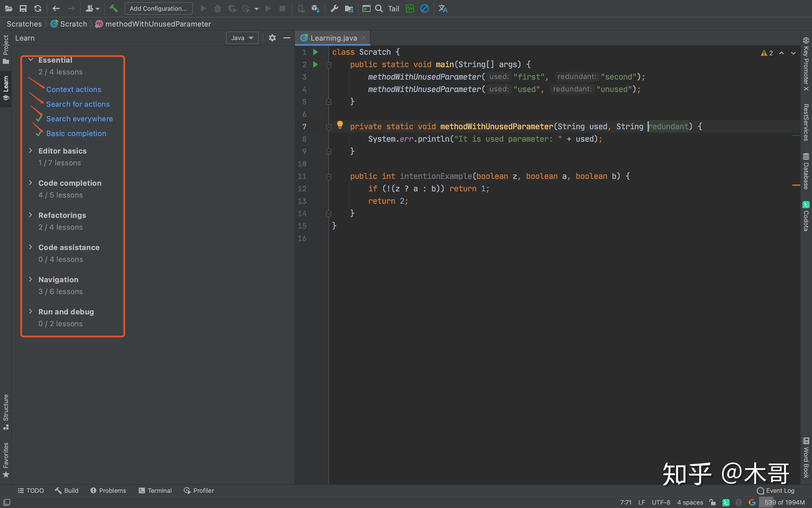The image size is (812, 508).
Task: Click the Add Configuration... button
Action: click(158, 8)
